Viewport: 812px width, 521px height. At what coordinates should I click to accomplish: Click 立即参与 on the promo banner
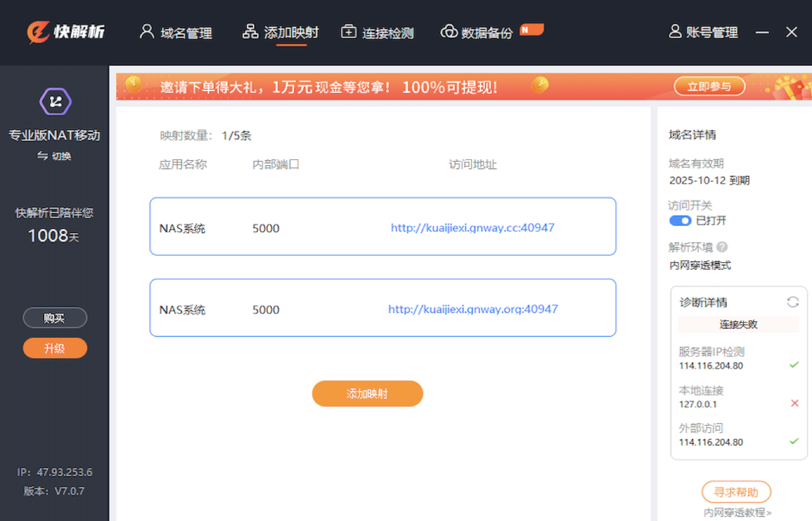coord(709,87)
